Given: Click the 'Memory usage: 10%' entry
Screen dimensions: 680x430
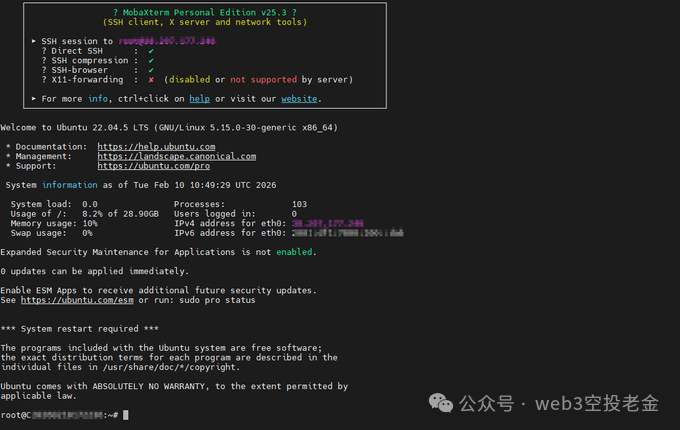Looking at the screenshot, I should pos(54,224).
